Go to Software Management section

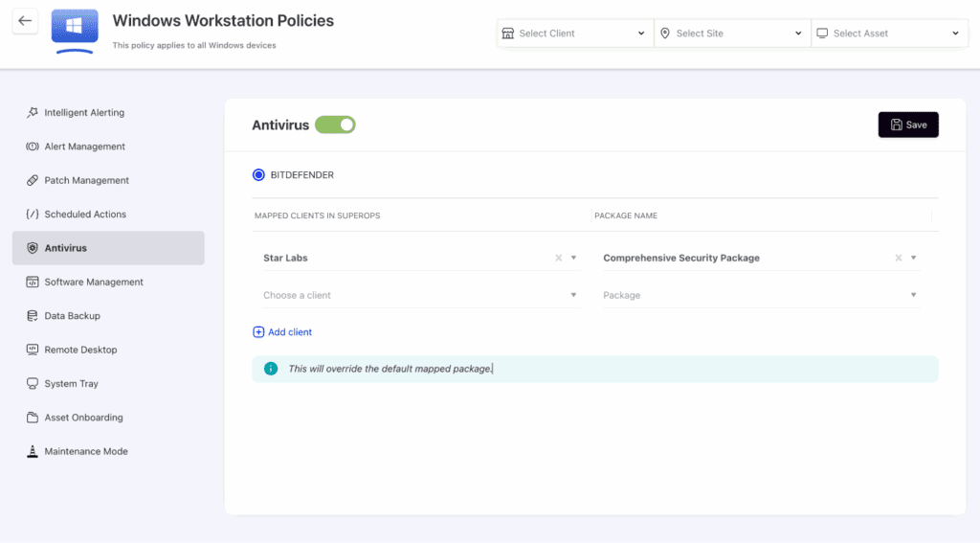tap(94, 283)
